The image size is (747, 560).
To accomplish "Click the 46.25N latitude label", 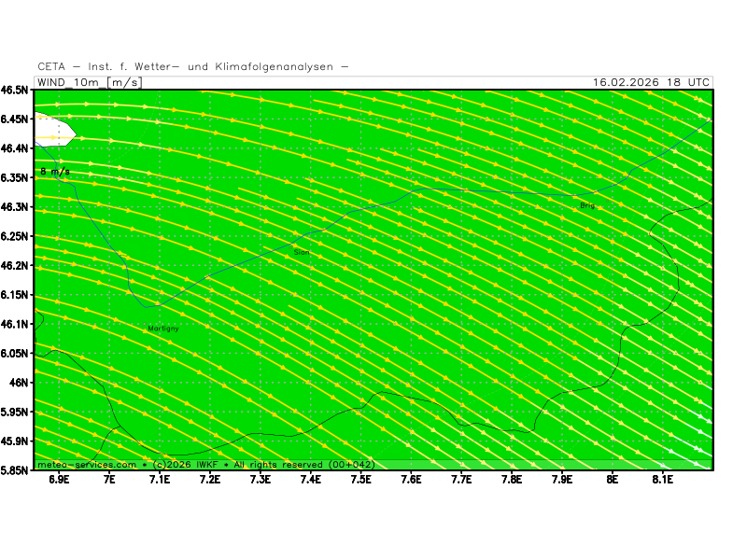I will 16,237.
